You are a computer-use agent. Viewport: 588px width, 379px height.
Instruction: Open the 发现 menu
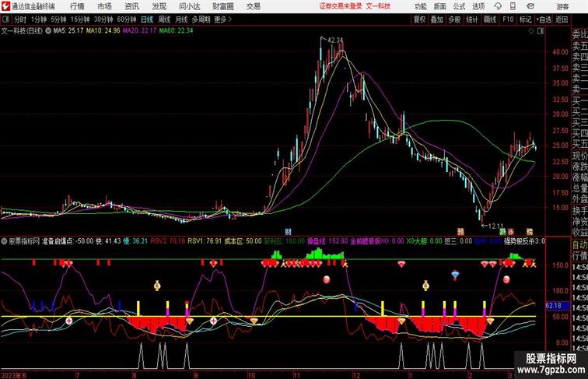[x=159, y=6]
